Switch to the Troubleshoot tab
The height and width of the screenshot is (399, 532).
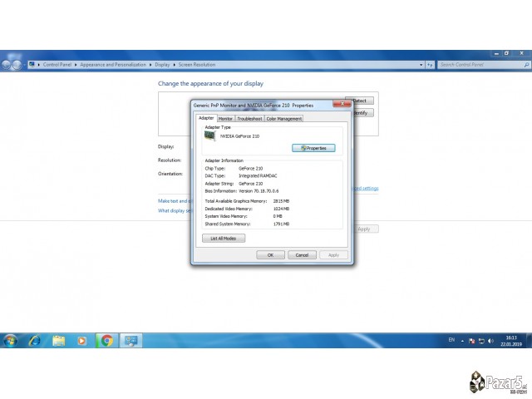tap(249, 118)
